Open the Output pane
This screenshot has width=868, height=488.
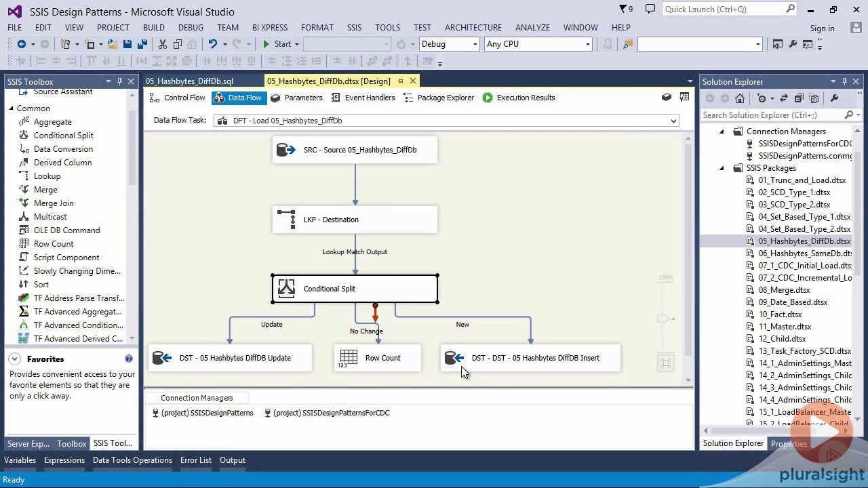point(233,460)
